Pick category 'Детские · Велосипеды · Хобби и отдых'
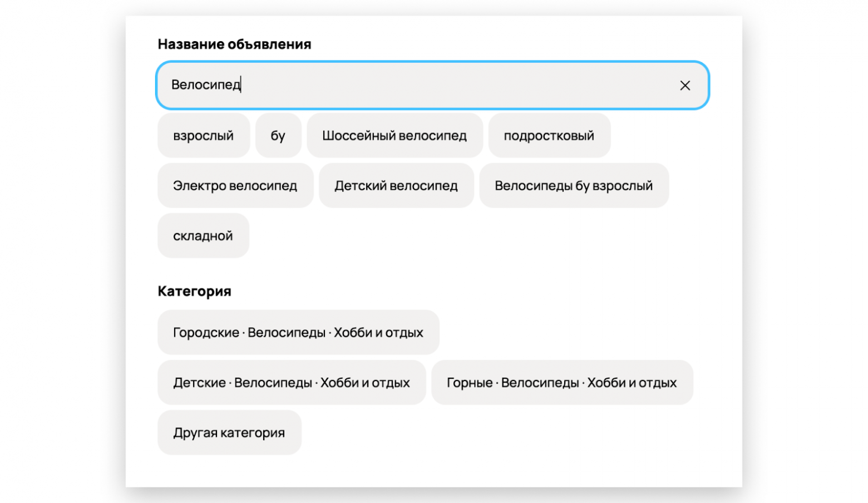The height and width of the screenshot is (503, 868). coord(292,382)
